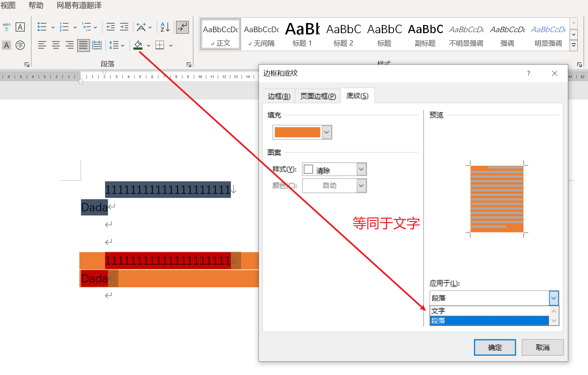Align text right
588x375 pixels.
tap(70, 45)
